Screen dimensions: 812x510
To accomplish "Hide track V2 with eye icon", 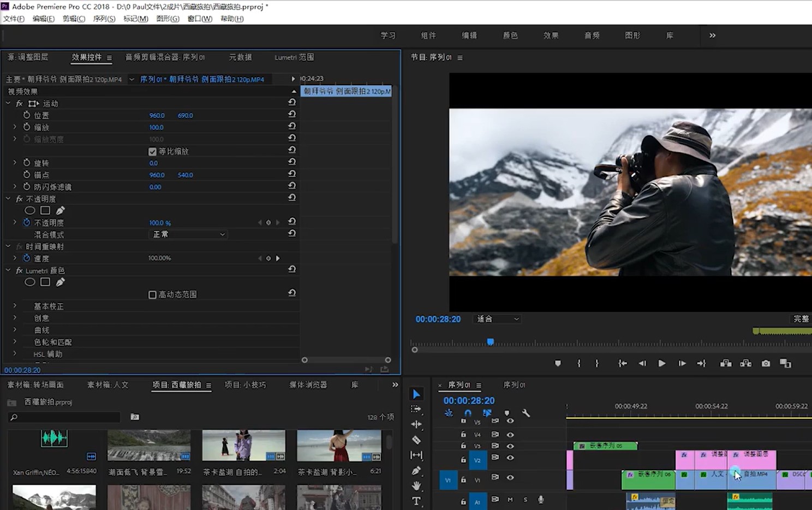I will tap(510, 458).
